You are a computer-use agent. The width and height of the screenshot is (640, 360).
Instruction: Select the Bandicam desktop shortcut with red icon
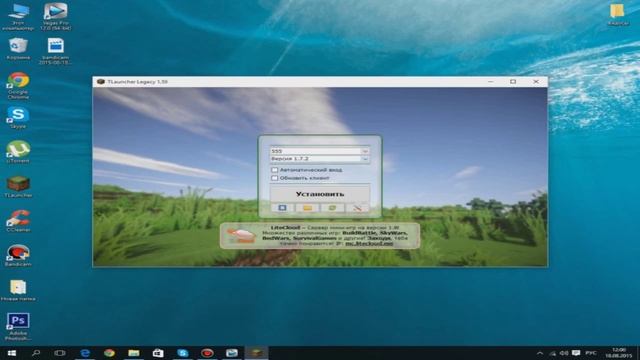tap(18, 256)
